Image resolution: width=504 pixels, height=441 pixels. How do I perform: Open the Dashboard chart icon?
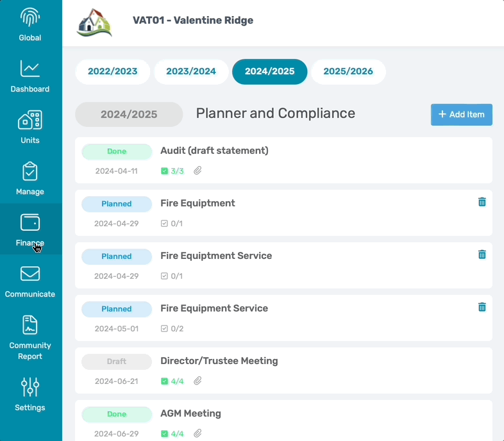pyautogui.click(x=30, y=69)
